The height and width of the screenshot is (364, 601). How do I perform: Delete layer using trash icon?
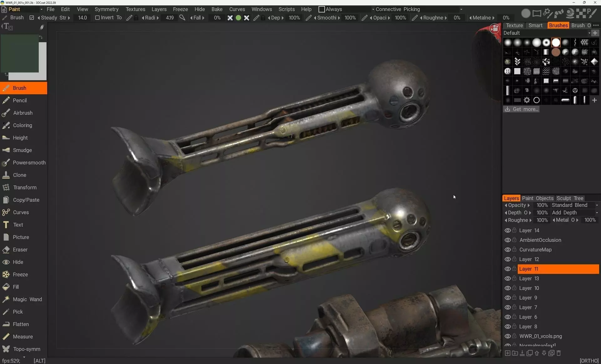coord(559,353)
